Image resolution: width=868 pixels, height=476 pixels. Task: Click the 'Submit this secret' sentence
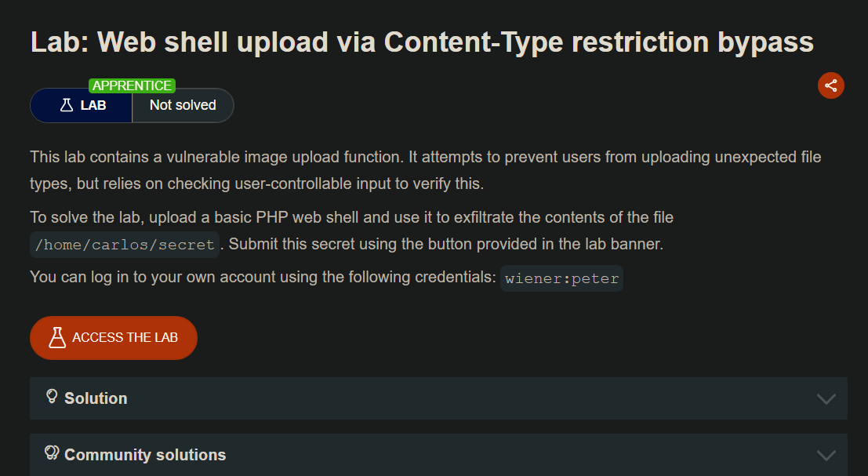tap(445, 244)
